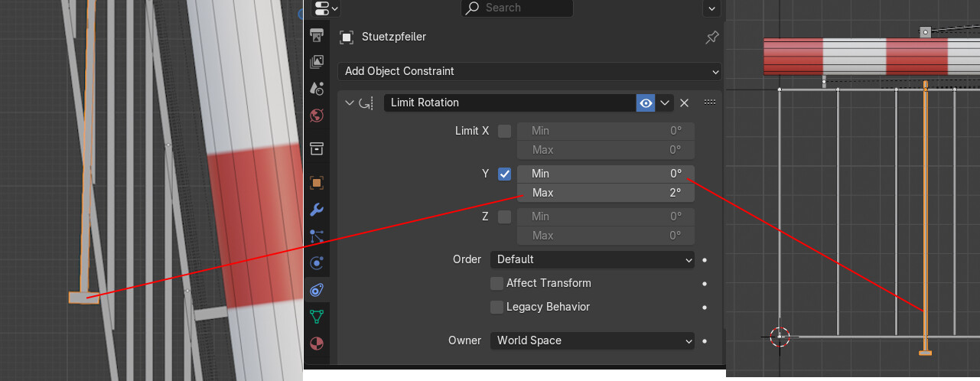Image resolution: width=980 pixels, height=381 pixels.
Task: Toggle pin icon next to Stuetzpfeiler
Action: tap(711, 37)
